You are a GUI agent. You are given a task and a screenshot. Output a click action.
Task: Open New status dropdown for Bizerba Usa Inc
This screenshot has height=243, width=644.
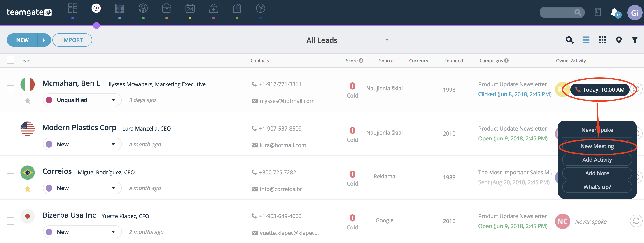[x=82, y=232]
